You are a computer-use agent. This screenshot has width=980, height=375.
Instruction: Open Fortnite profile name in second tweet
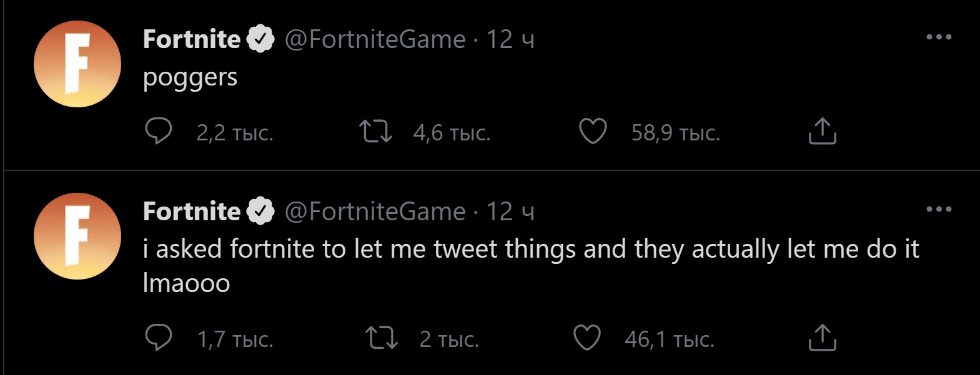pyautogui.click(x=192, y=212)
